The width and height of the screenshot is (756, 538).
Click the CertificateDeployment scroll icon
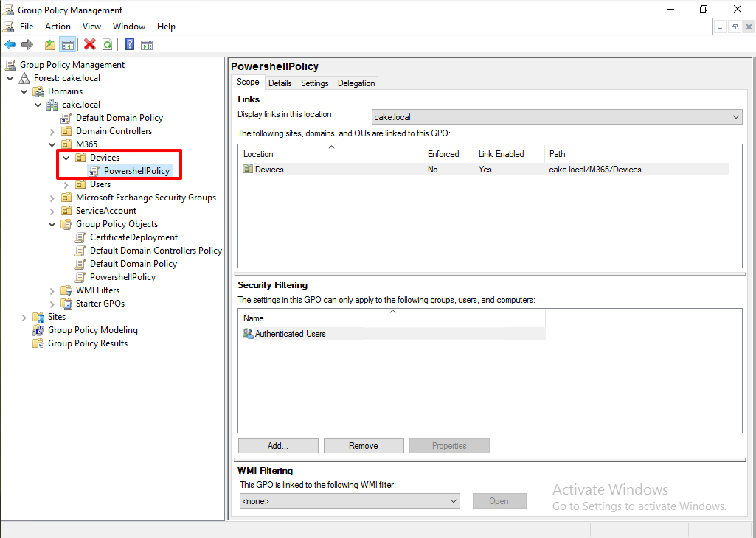coord(80,237)
